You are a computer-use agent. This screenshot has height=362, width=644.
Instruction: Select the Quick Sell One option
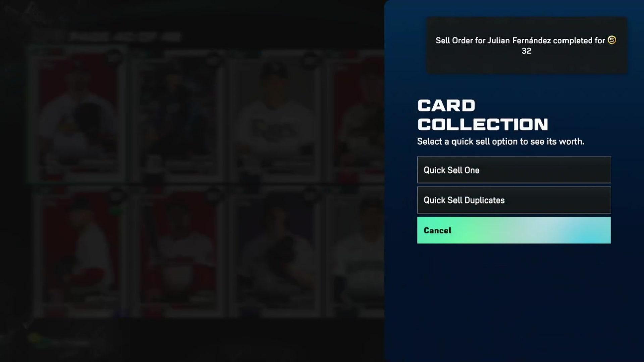(x=514, y=170)
